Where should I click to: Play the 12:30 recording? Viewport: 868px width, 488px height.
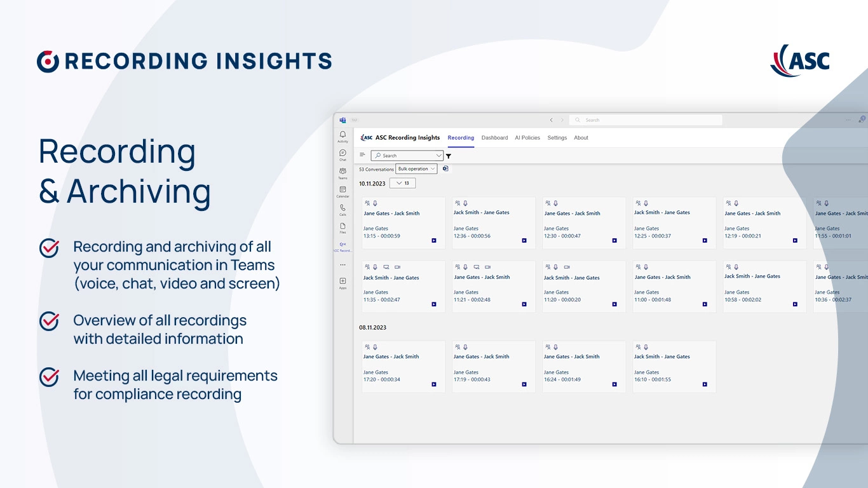[614, 240]
